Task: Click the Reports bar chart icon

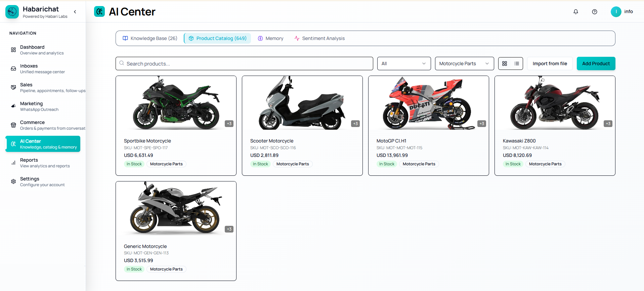Action: coord(13,163)
